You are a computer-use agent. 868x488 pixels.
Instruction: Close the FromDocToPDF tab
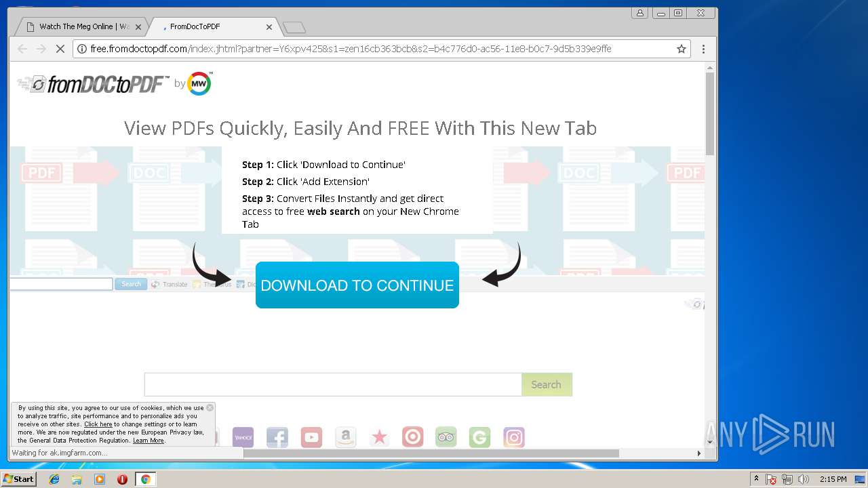(x=269, y=27)
